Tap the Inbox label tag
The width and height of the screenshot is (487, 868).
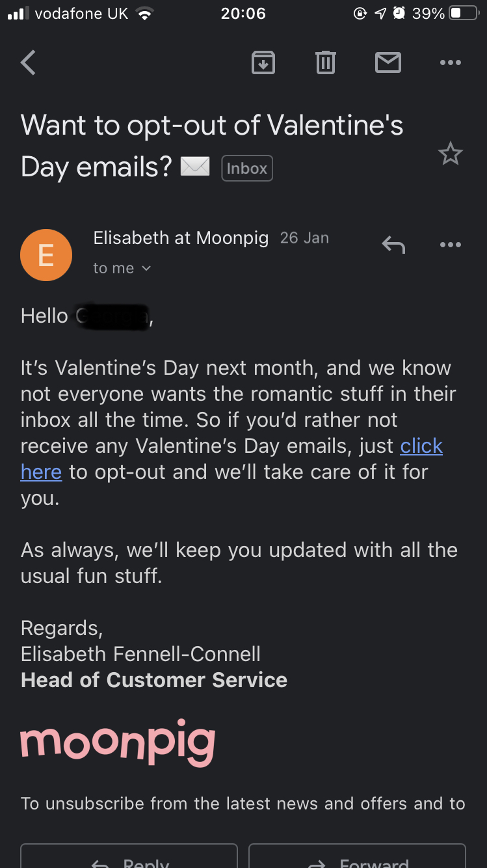247,169
